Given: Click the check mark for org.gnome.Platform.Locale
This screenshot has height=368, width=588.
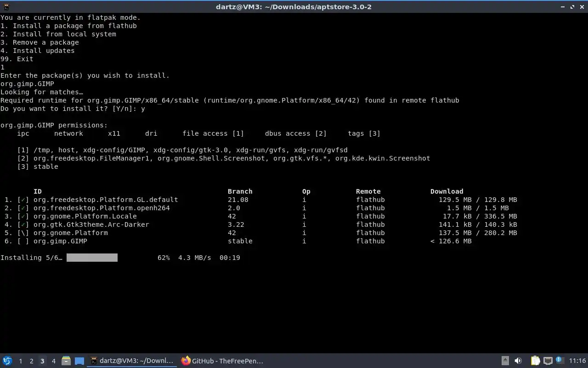Looking at the screenshot, I should click(x=23, y=216).
